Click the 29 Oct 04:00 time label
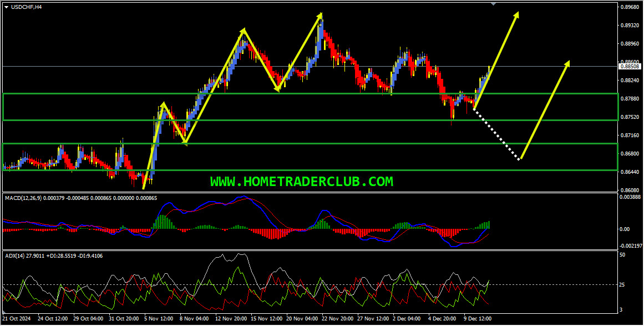The width and height of the screenshot is (644, 326). coord(88,319)
